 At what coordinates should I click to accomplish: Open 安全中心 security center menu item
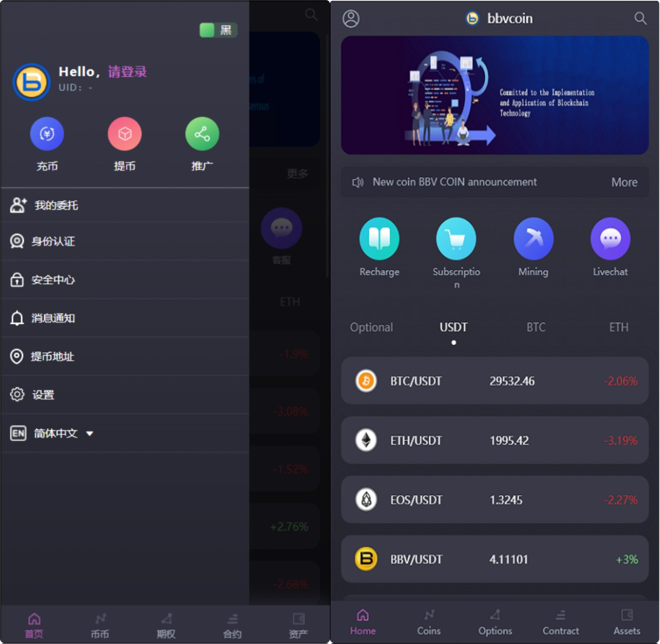(x=125, y=280)
